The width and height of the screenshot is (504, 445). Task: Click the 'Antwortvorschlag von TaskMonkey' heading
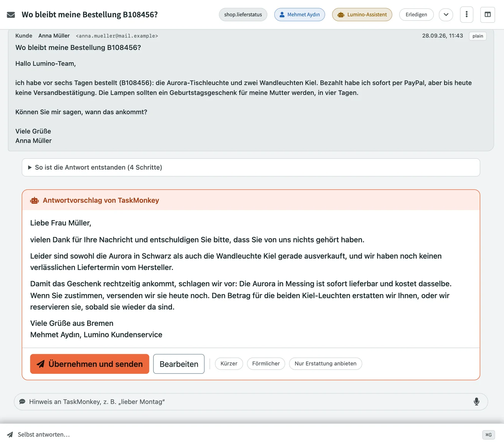click(101, 200)
